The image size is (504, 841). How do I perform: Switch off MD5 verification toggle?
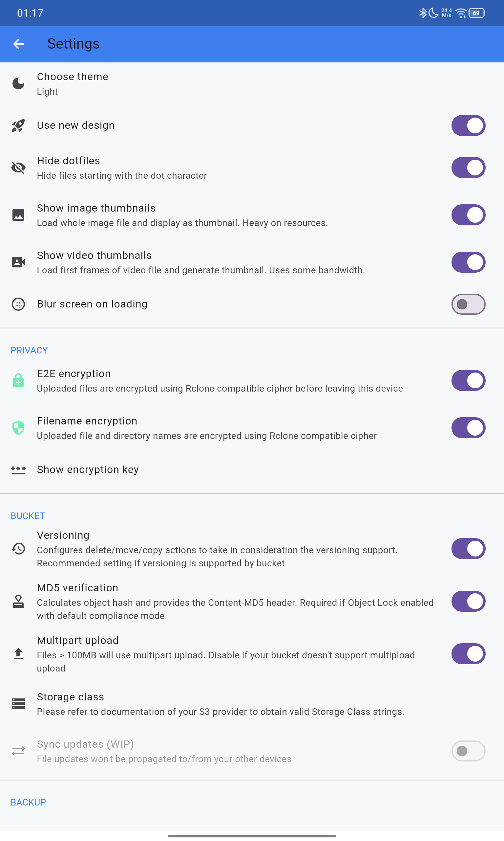click(x=468, y=601)
